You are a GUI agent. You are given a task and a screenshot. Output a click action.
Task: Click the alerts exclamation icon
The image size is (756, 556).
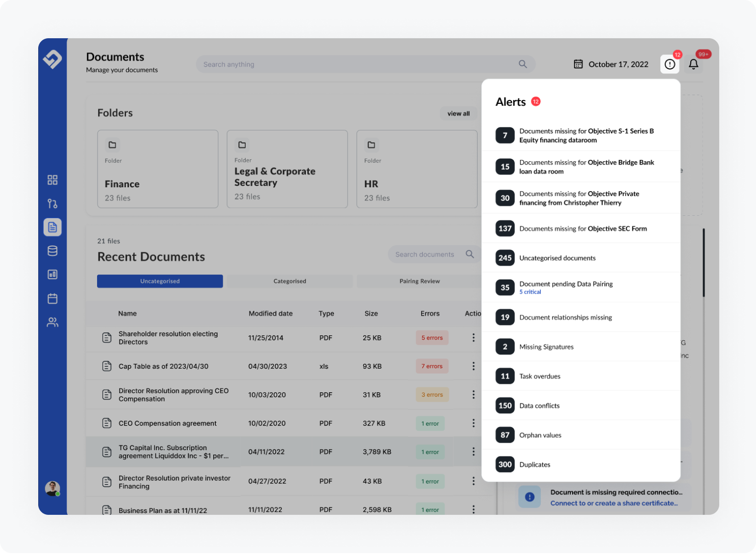point(670,64)
